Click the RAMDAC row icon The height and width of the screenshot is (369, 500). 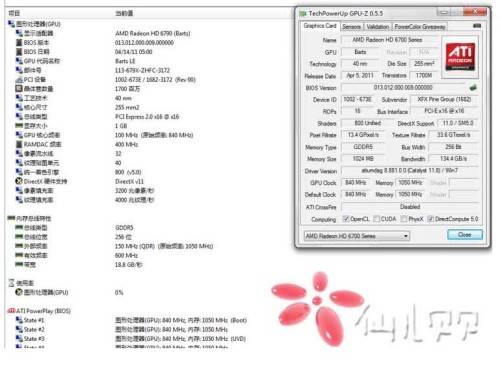pos(19,144)
